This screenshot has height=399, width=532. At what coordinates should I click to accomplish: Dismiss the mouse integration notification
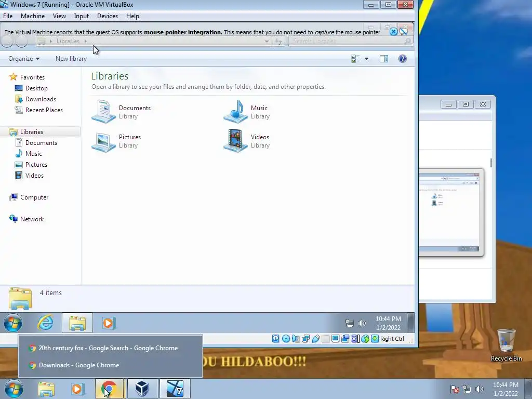point(393,32)
